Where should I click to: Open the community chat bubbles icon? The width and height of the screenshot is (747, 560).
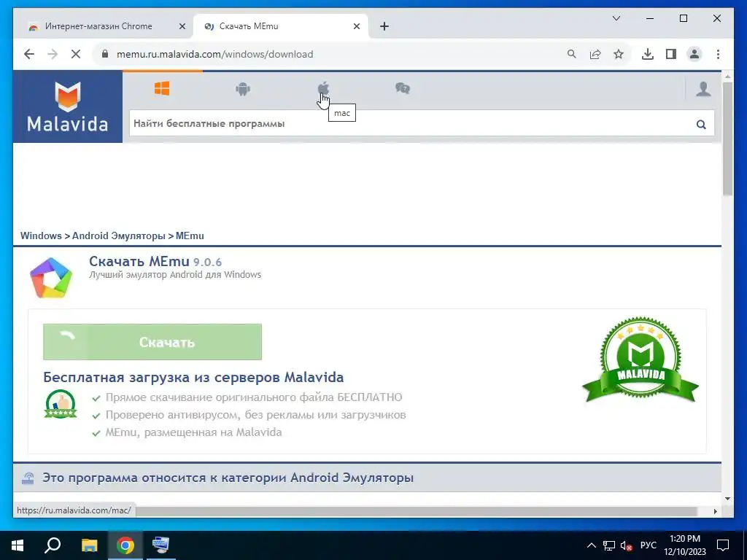click(403, 88)
